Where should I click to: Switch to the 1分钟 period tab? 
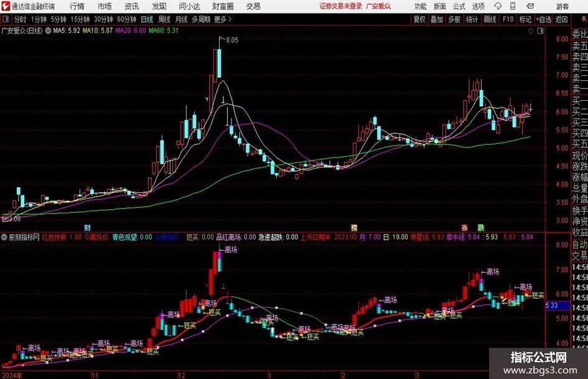point(38,19)
